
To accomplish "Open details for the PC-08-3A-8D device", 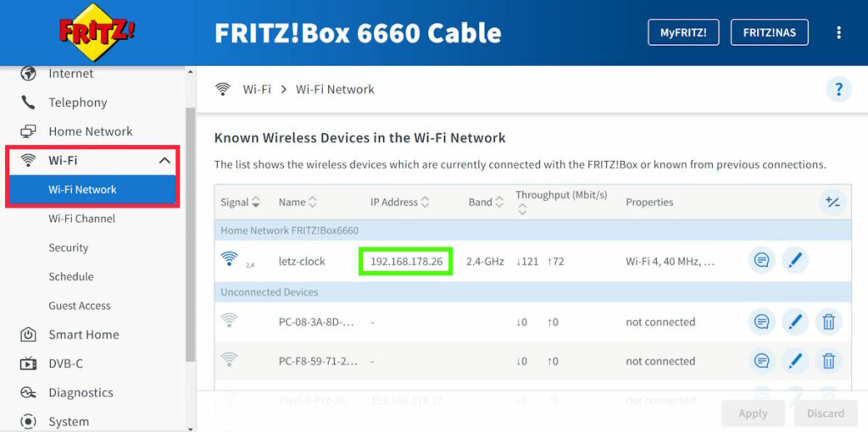I will [762, 322].
